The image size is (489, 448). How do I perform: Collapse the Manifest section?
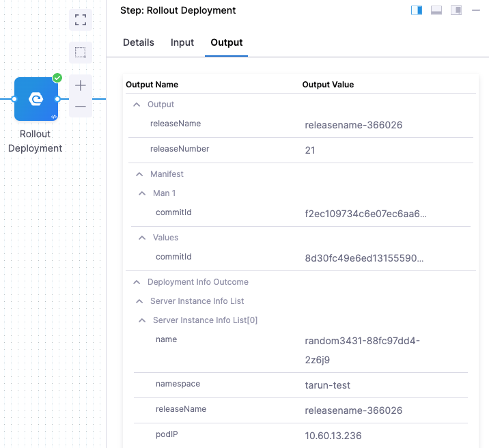139,174
